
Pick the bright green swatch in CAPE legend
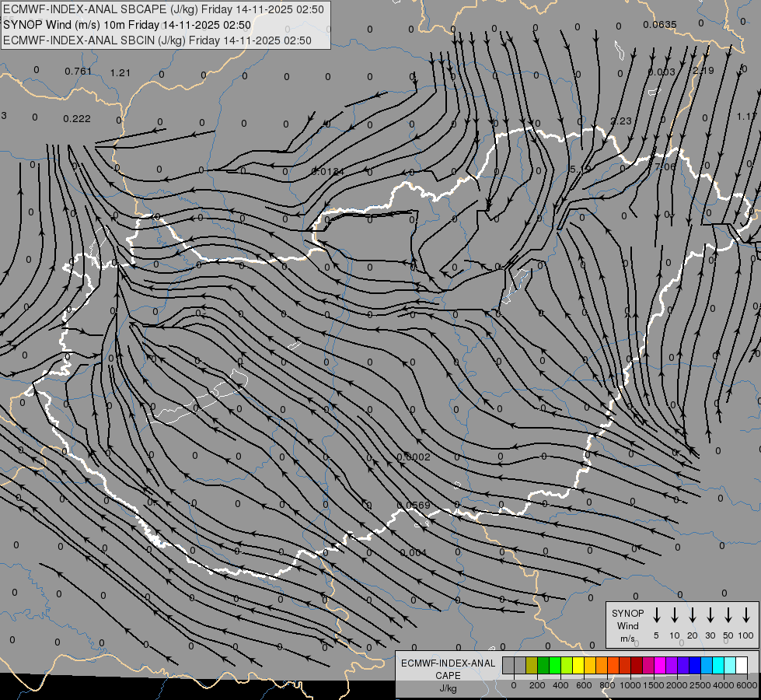coord(555,665)
